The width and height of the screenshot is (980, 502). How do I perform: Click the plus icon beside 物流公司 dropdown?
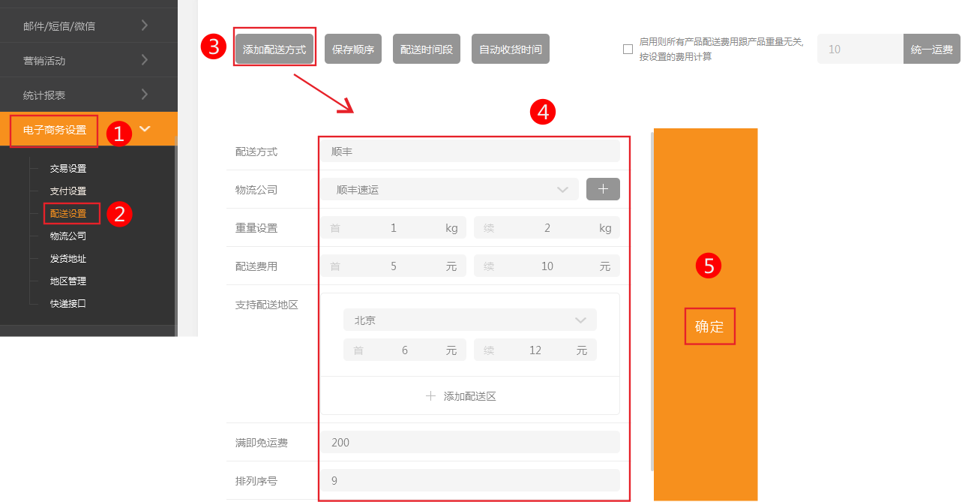[603, 189]
